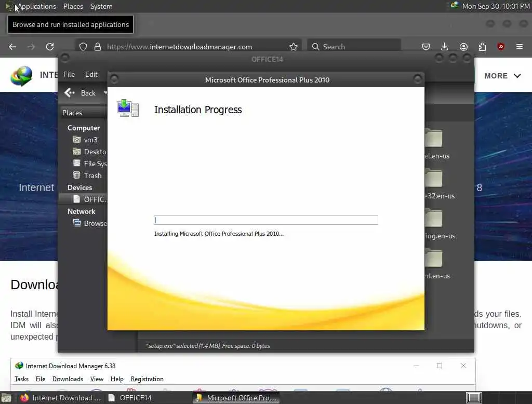Screen dimensions: 532x404
Task: Open Registration menu in IDM image
Action: point(147,379)
